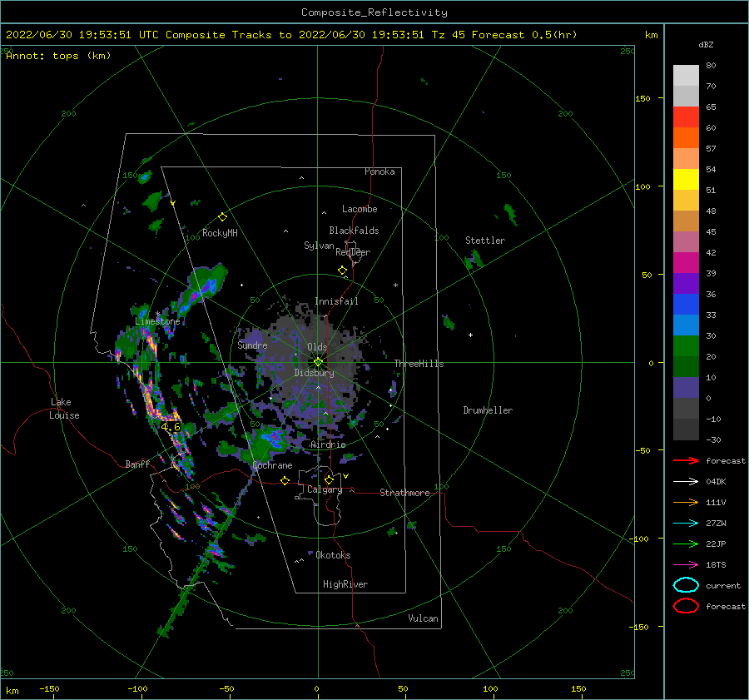Screen dimensions: 749x700
Task: Click the 4.6 storm top annotation
Action: click(171, 427)
